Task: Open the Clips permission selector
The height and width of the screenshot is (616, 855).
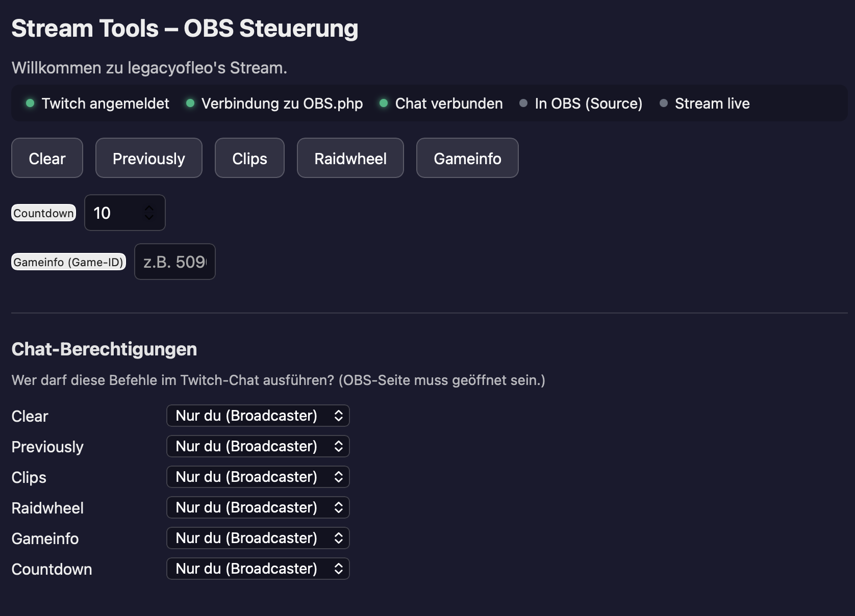Action: click(x=258, y=477)
